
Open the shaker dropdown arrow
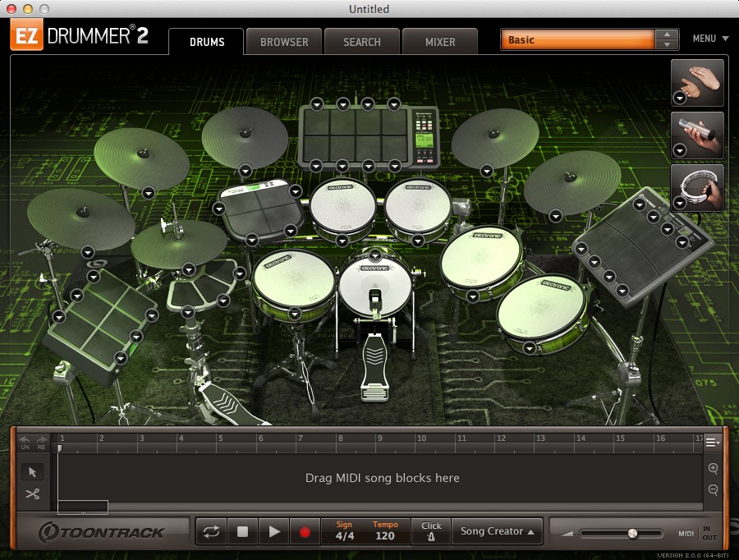[x=680, y=150]
